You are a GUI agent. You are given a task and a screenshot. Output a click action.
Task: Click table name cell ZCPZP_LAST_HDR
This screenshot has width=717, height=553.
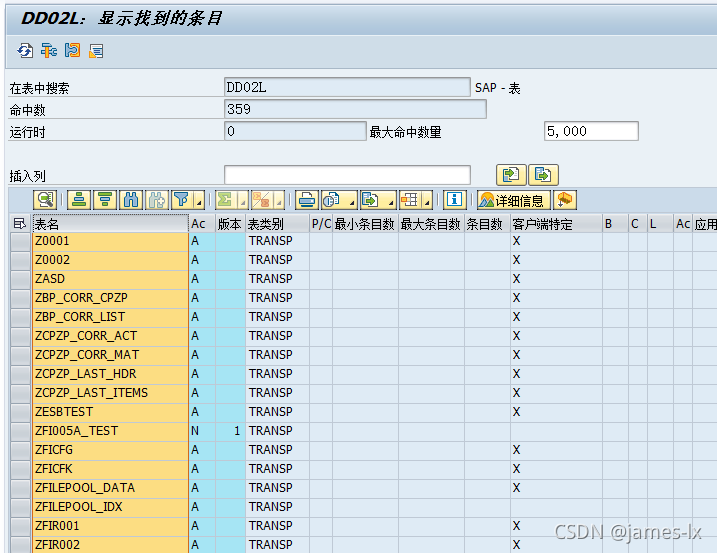coord(110,374)
